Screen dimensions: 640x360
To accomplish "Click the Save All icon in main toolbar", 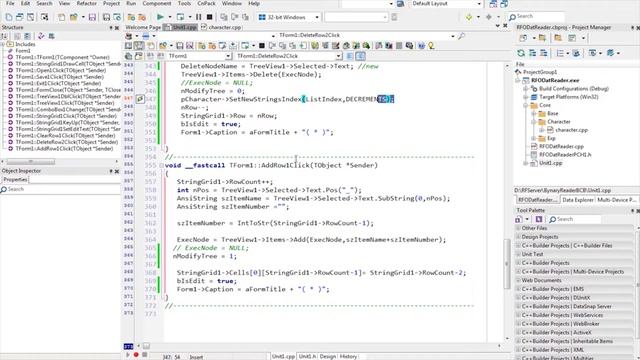I will (106, 17).
